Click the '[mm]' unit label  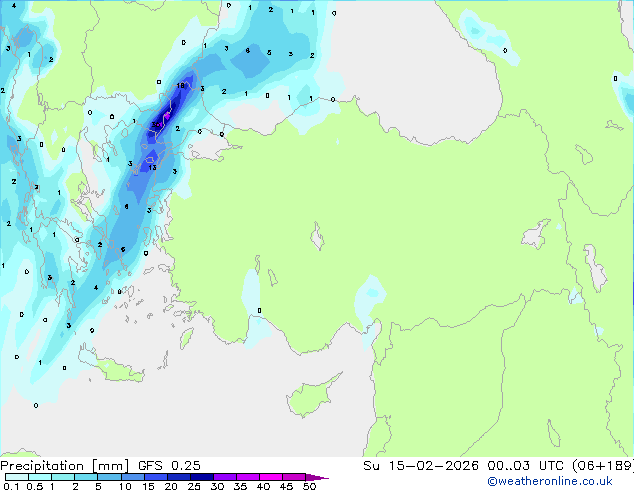pyautogui.click(x=110, y=466)
